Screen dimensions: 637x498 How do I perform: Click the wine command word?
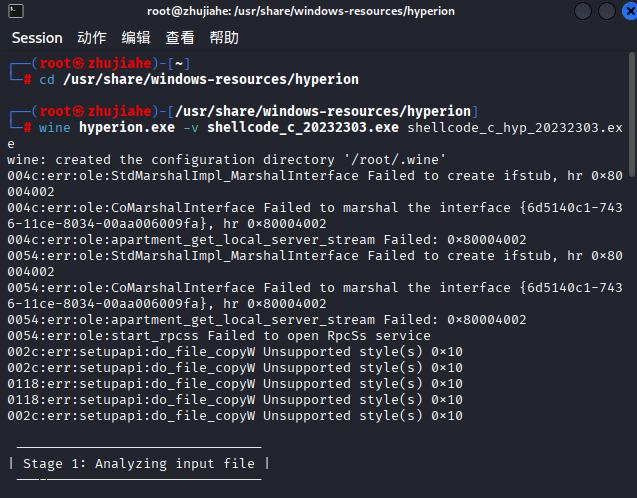[x=54, y=128]
